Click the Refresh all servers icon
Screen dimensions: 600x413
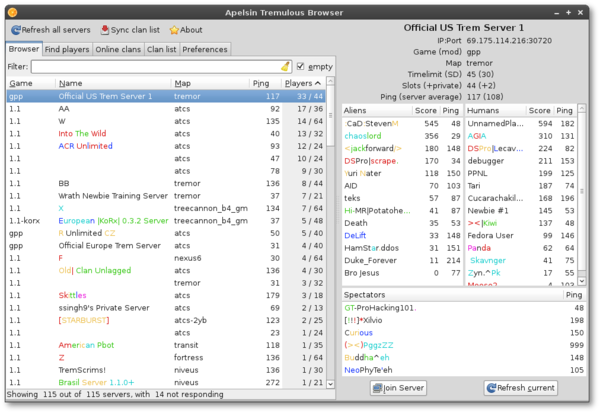point(16,30)
